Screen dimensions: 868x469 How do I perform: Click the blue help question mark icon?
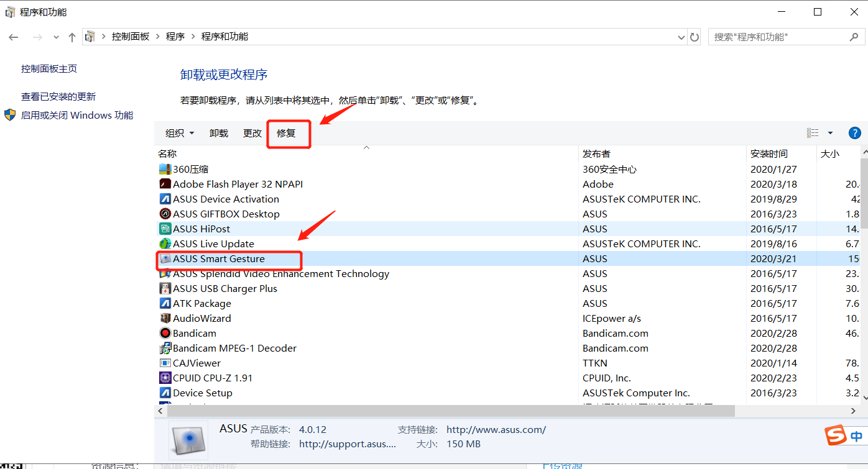tap(855, 133)
